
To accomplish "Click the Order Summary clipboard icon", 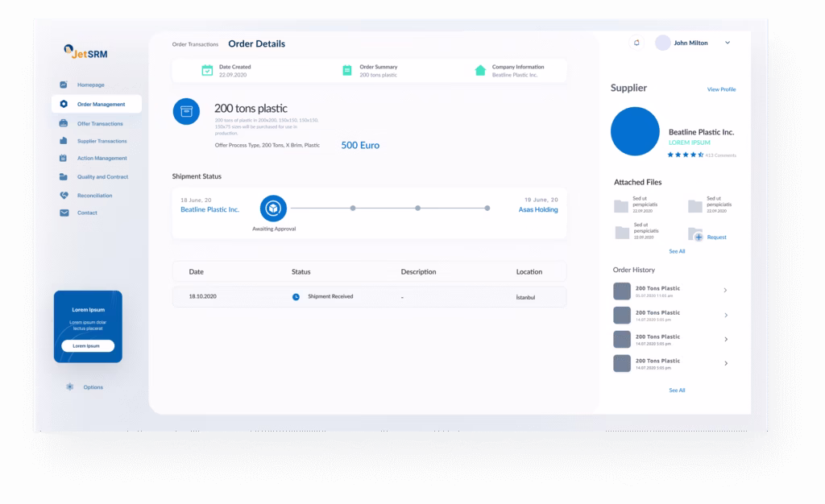I will 346,70.
